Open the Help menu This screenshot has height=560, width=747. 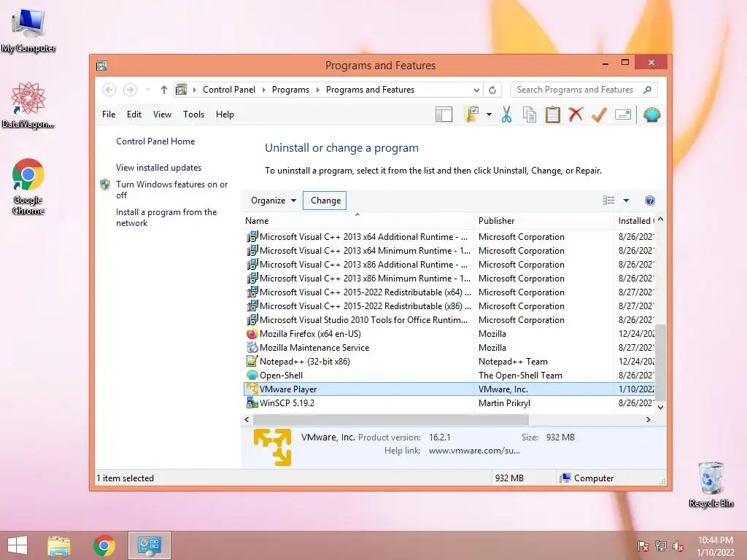225,114
